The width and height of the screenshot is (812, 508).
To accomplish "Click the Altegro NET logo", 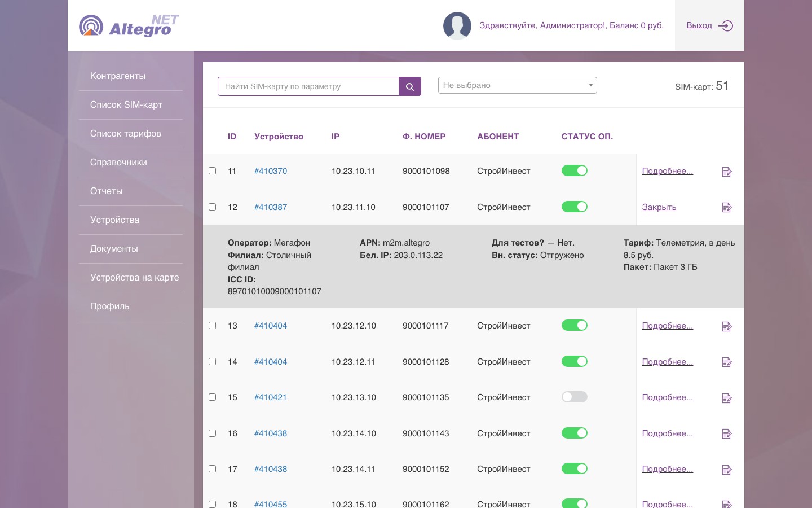I will point(129,25).
